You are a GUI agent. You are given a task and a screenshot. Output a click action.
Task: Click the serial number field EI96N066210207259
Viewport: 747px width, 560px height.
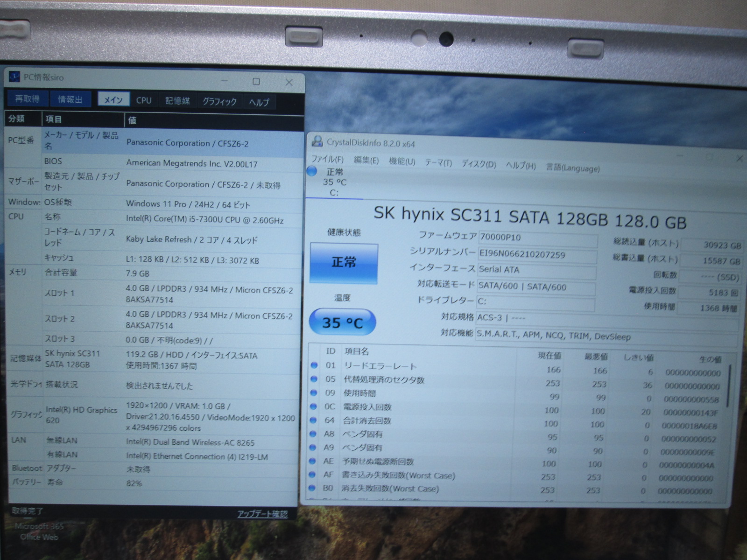pyautogui.click(x=537, y=255)
